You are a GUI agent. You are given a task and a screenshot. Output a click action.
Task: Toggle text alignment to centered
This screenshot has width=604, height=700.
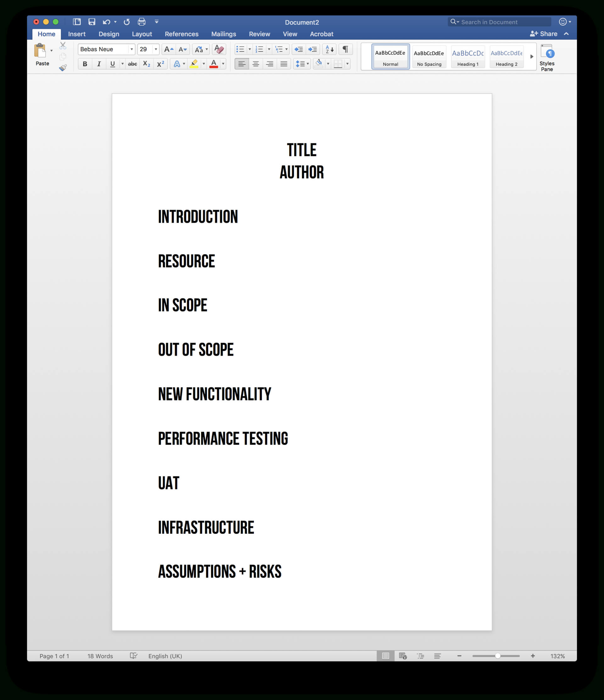254,65
